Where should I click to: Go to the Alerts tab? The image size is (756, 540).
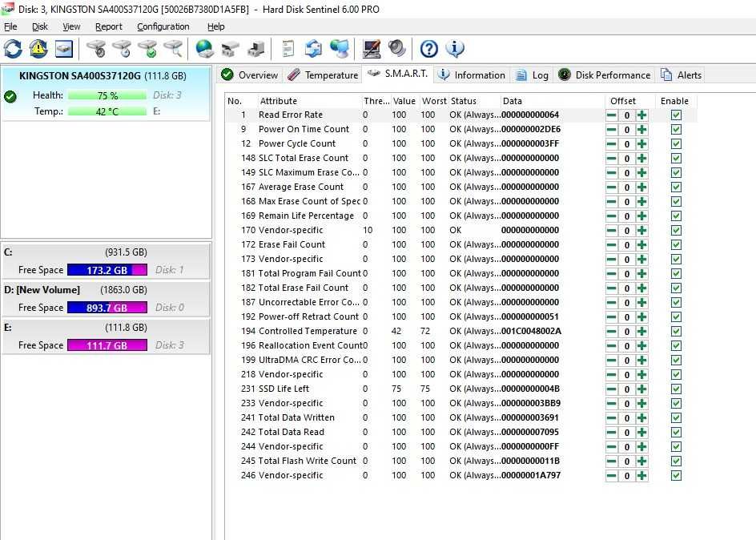coord(681,75)
